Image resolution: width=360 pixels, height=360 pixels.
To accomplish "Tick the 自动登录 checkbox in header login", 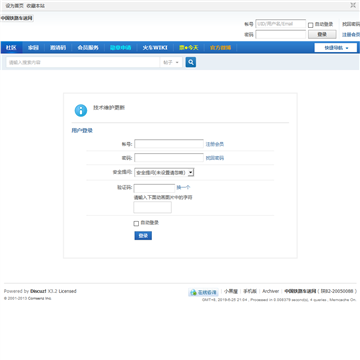I will (310, 25).
